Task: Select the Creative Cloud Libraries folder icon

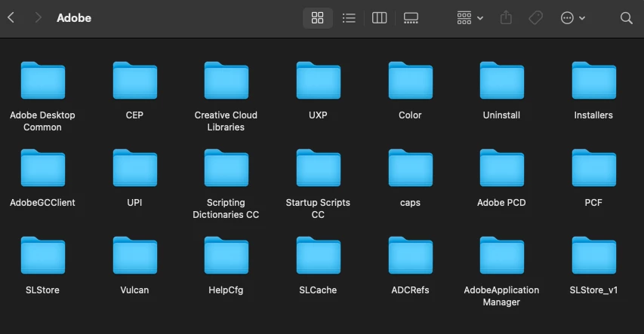Action: (x=226, y=81)
